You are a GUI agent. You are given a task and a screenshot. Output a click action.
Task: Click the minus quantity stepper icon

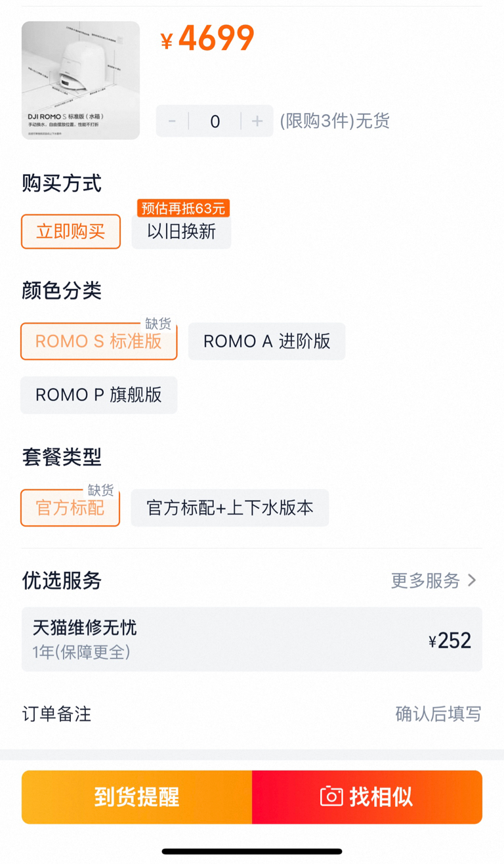pyautogui.click(x=172, y=121)
